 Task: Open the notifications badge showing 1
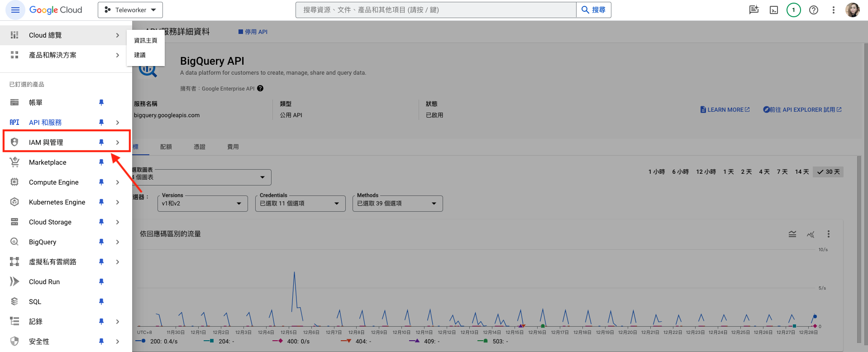click(x=794, y=10)
